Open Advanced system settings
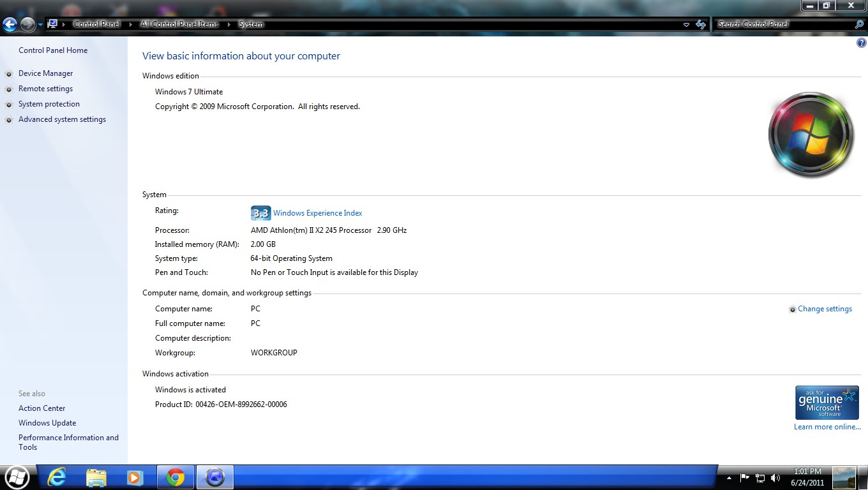 click(62, 119)
